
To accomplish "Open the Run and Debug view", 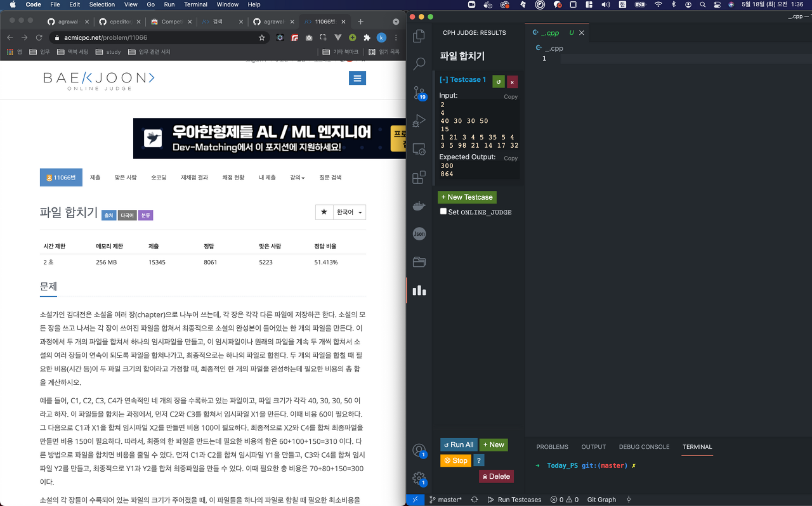I will (x=419, y=120).
